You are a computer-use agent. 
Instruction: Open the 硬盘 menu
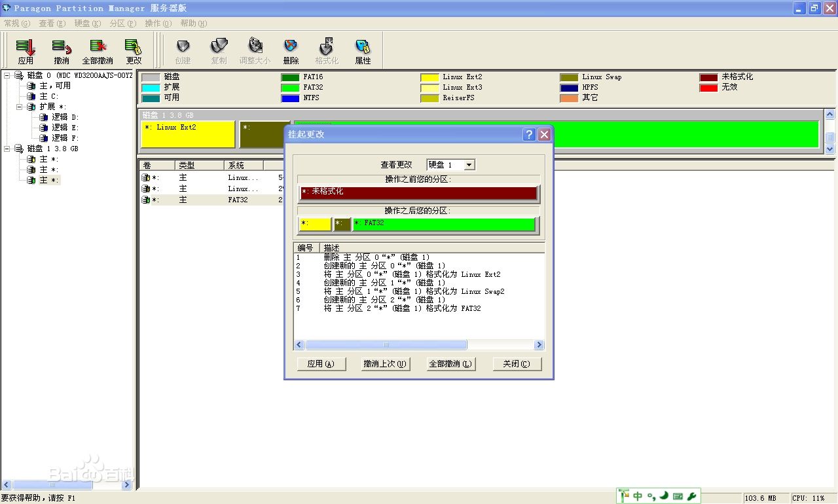pyautogui.click(x=87, y=24)
